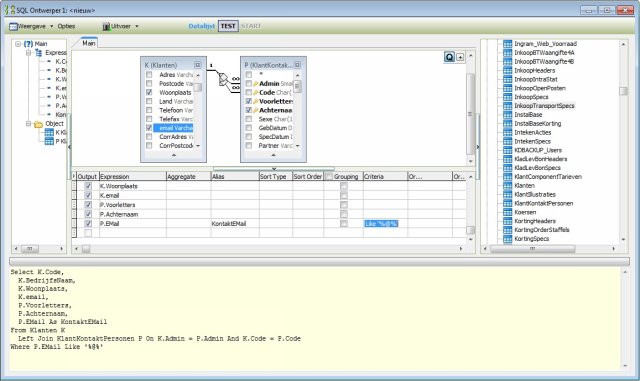
Task: Click the table icon for KortingSpecs
Action: click(x=507, y=239)
